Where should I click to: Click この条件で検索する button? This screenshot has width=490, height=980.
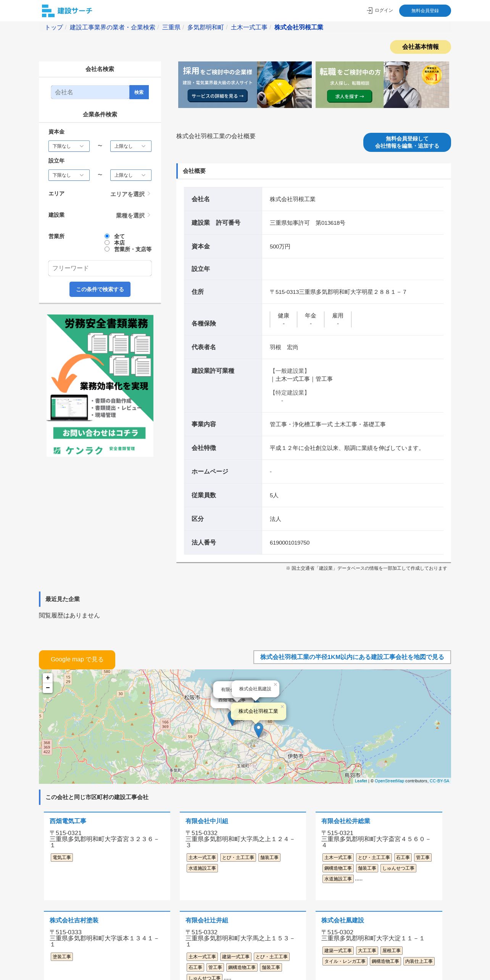coord(100,289)
